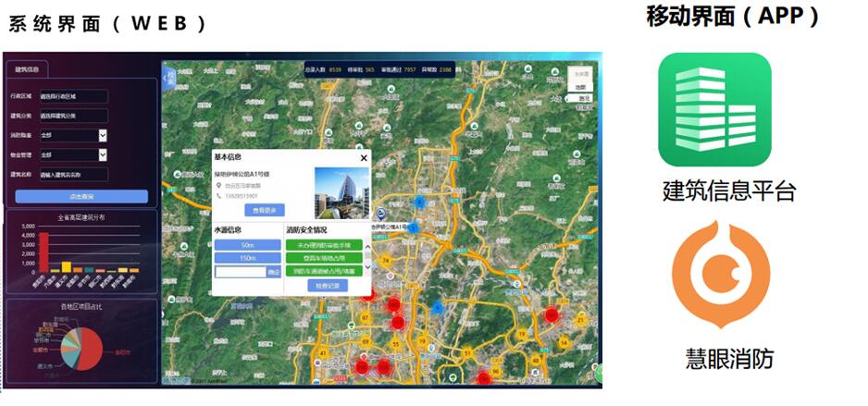Focus the custom distance field under 水源信息
868x406 pixels.
[241, 272]
